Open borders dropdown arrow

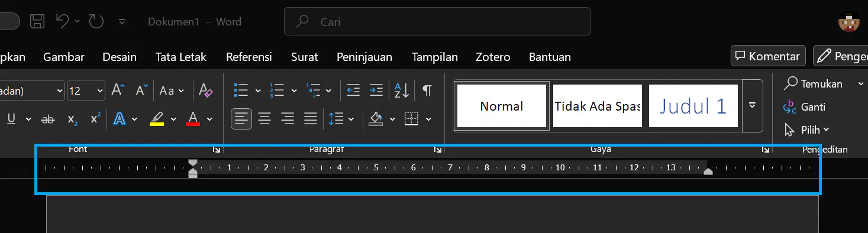coord(428,119)
